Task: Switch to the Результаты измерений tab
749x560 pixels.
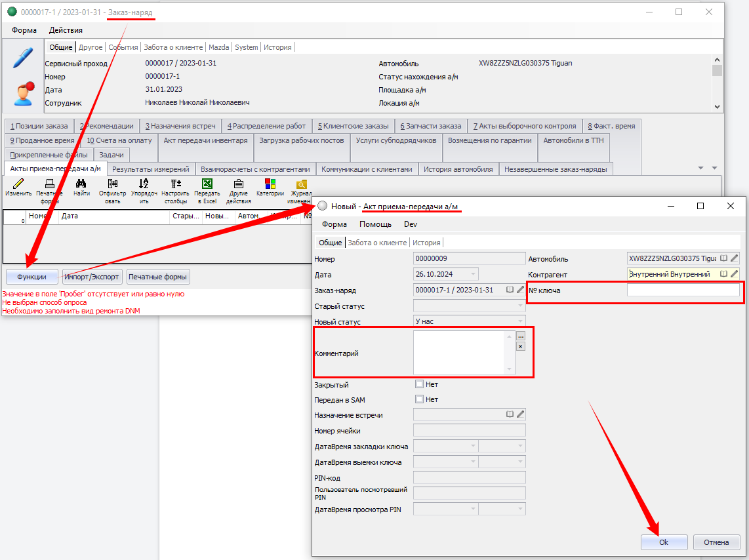Action: click(150, 169)
